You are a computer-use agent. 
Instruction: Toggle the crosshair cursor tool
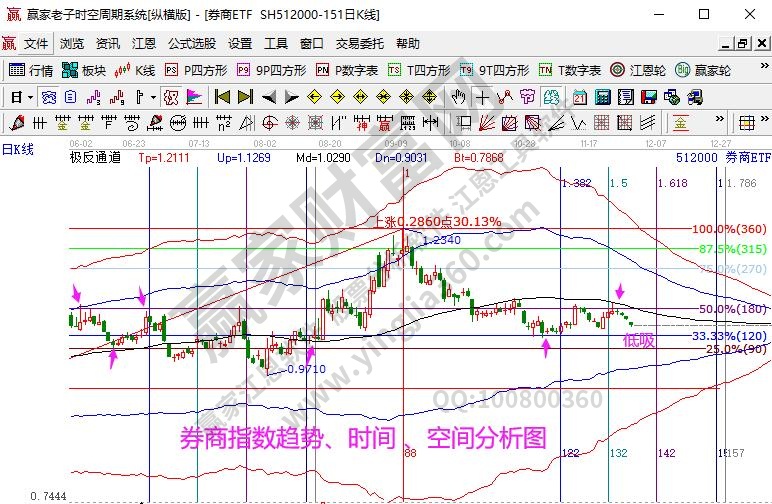(x=483, y=97)
